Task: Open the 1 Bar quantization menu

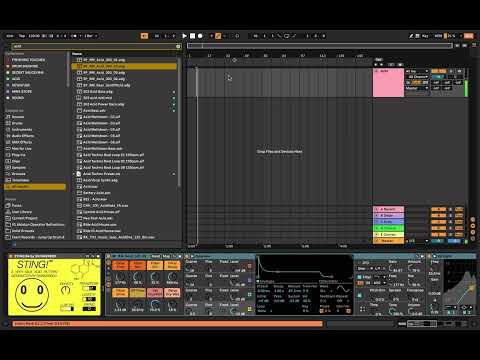Action: coord(90,36)
